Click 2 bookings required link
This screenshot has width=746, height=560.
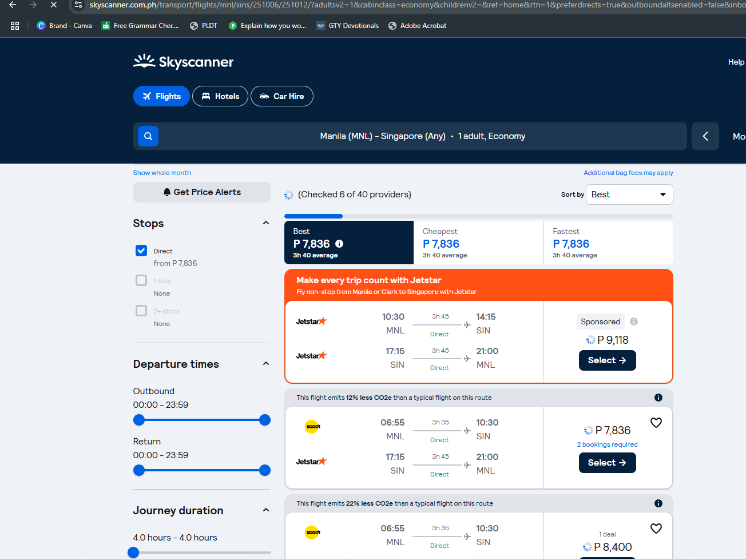click(x=607, y=444)
